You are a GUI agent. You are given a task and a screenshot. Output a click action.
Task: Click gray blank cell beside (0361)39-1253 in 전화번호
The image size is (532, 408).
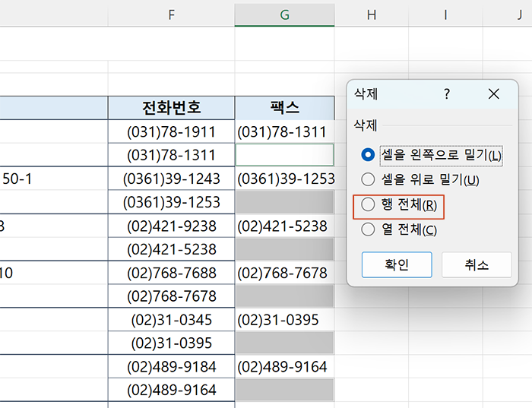284,202
